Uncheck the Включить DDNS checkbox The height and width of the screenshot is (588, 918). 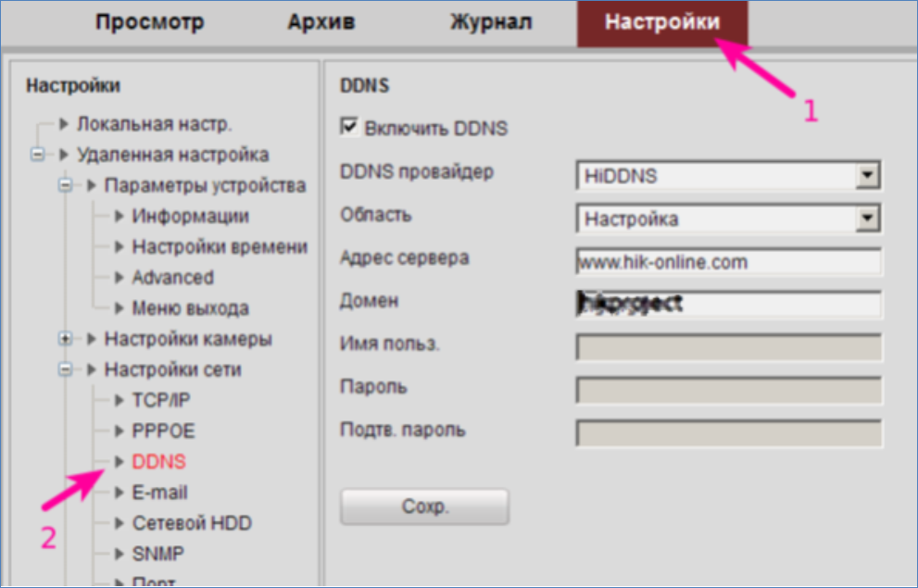349,127
